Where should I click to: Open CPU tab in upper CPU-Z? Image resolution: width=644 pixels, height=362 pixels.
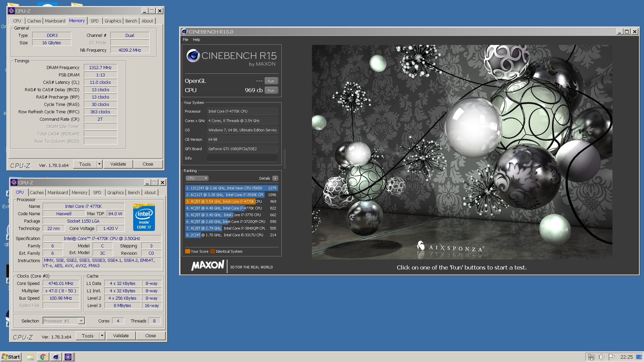[17, 21]
